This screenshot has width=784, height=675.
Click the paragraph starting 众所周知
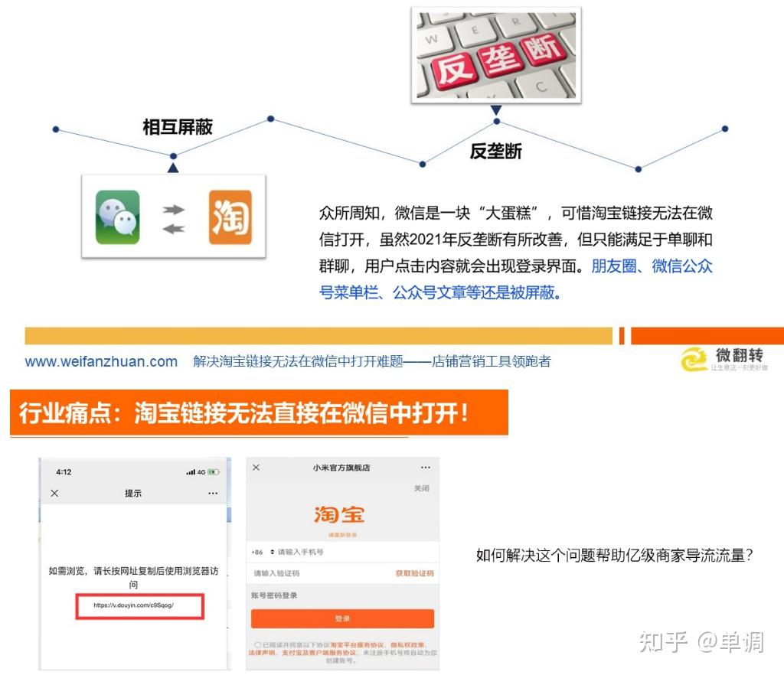[x=515, y=253]
